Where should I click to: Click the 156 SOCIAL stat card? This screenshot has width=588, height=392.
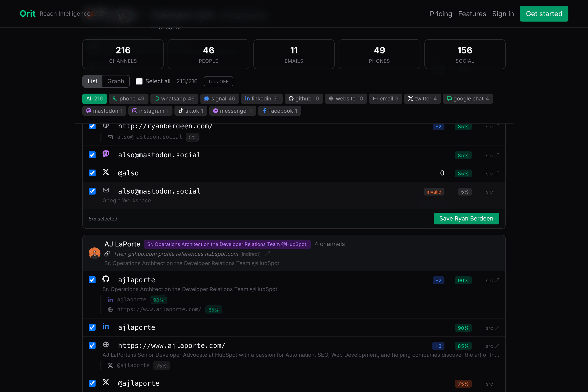pos(465,54)
